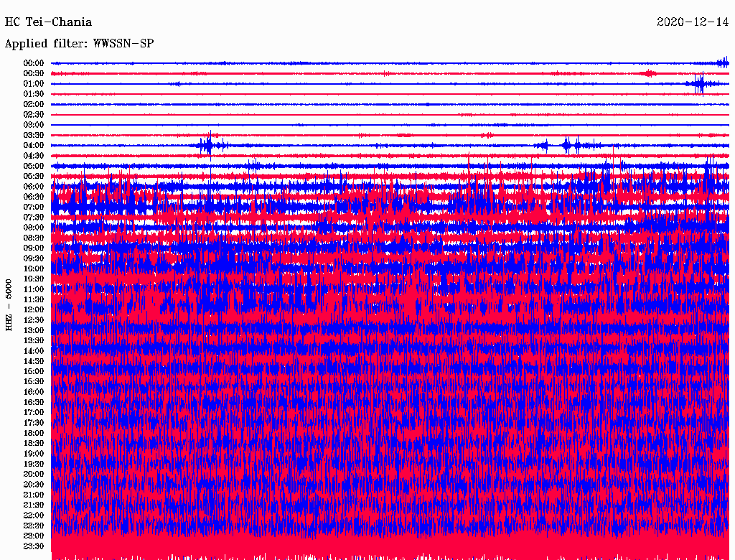
Task: Select the 21:30 time label
Action: pos(34,505)
